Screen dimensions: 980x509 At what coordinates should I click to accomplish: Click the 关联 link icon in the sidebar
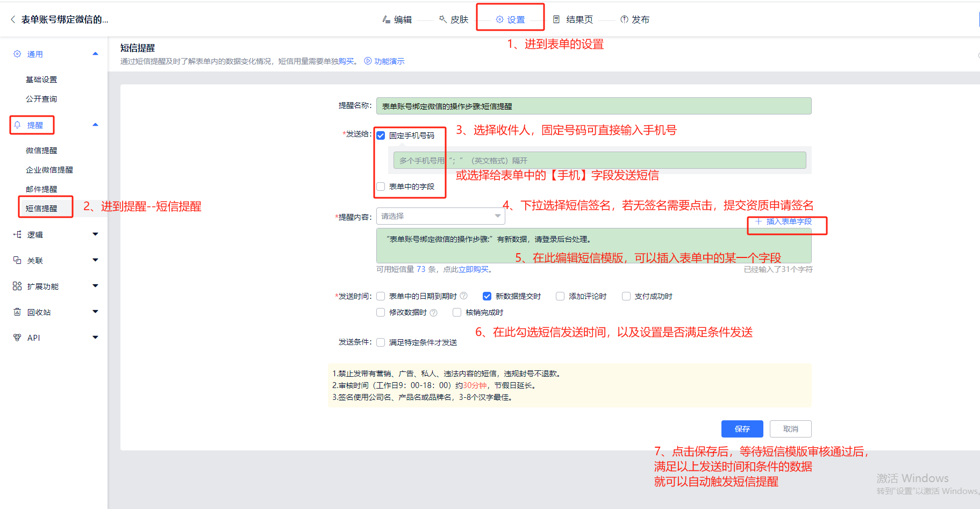pyautogui.click(x=17, y=260)
